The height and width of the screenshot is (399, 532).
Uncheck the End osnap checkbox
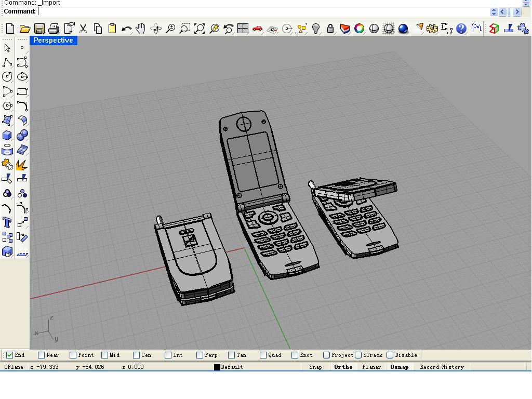pos(9,355)
